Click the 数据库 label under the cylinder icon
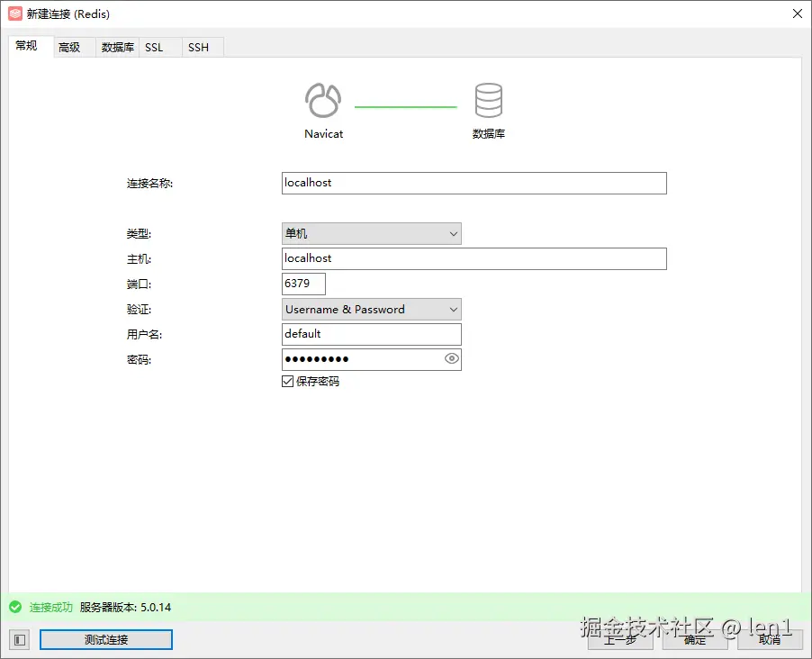The width and height of the screenshot is (812, 659). coord(488,133)
